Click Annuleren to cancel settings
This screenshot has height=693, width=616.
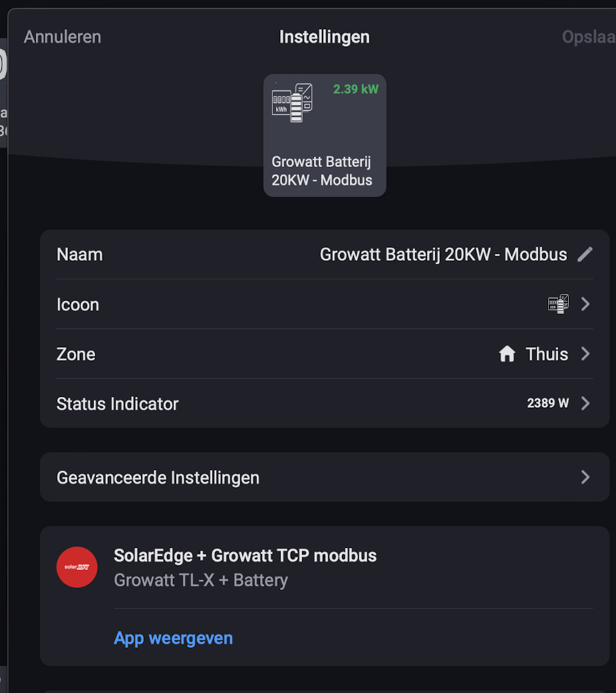(x=63, y=37)
